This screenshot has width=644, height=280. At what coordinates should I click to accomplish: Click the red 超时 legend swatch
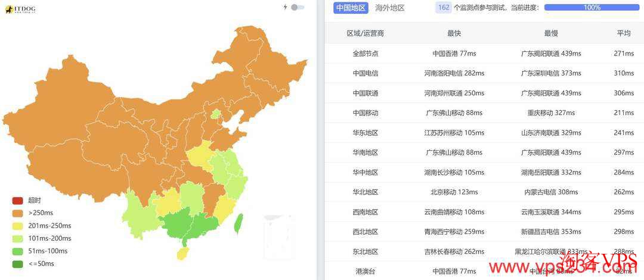(x=17, y=200)
